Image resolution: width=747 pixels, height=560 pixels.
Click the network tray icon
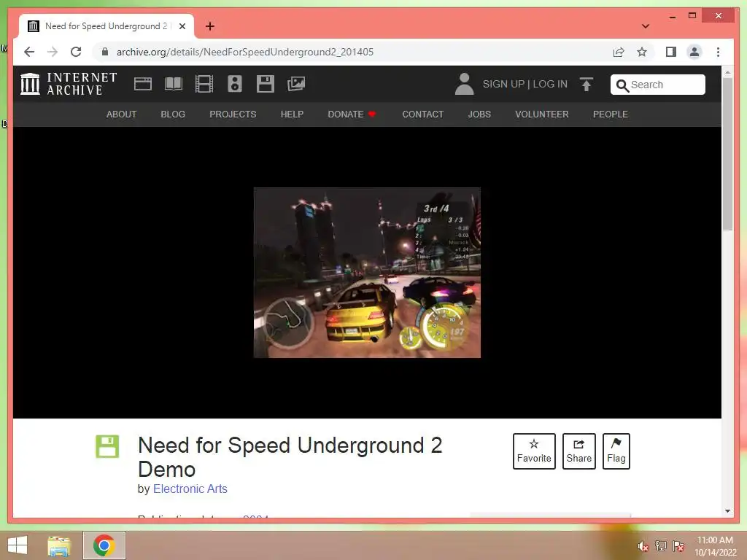(x=661, y=545)
